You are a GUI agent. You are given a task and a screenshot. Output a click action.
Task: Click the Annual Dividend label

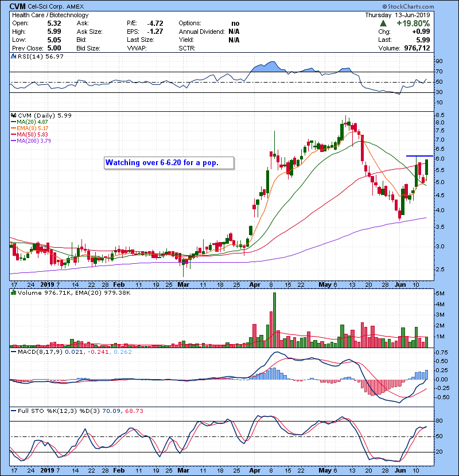pos(202,32)
